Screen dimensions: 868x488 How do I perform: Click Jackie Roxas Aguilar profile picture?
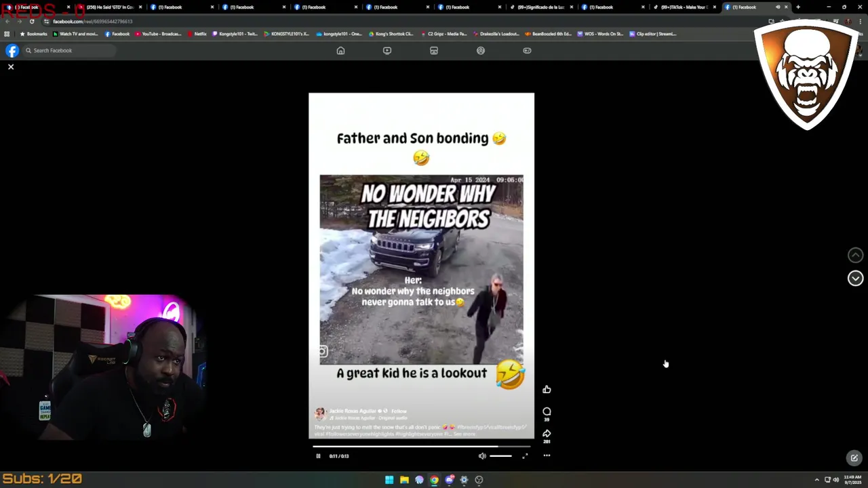point(320,413)
